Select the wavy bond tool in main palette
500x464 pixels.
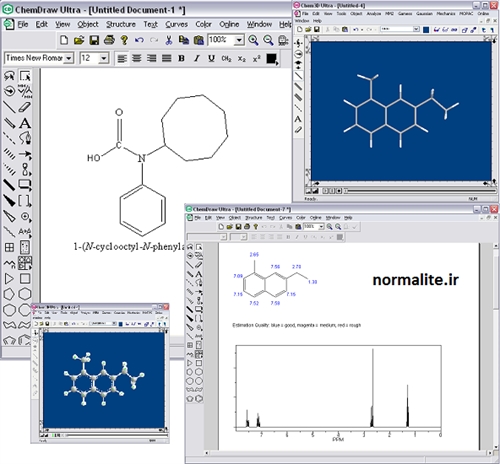9,232
